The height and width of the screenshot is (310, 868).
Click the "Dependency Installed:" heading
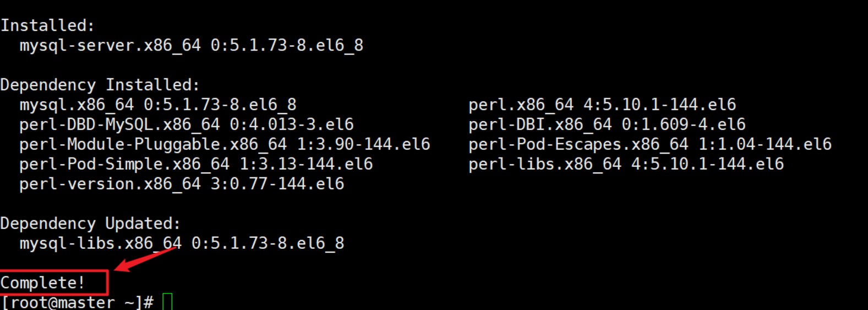click(100, 85)
